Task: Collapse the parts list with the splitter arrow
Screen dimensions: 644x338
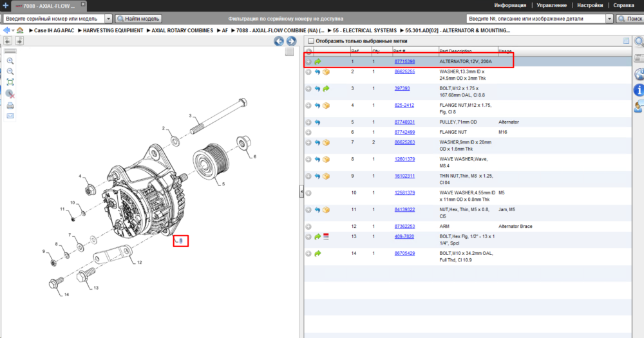Action: tap(301, 191)
